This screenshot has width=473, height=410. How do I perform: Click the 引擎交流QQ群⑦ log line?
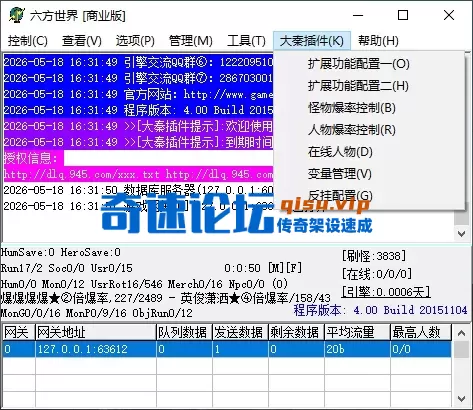(x=138, y=78)
